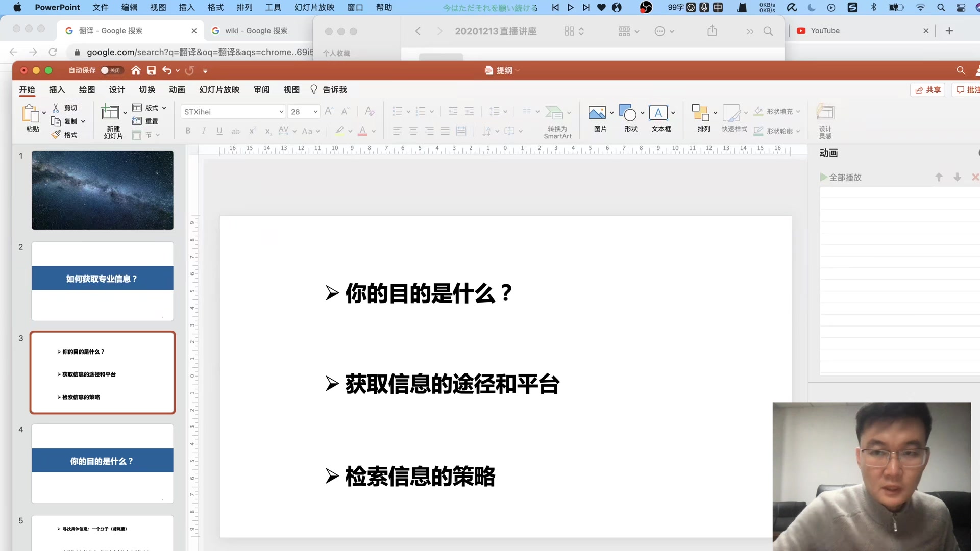Pick the text highlight color

click(339, 131)
